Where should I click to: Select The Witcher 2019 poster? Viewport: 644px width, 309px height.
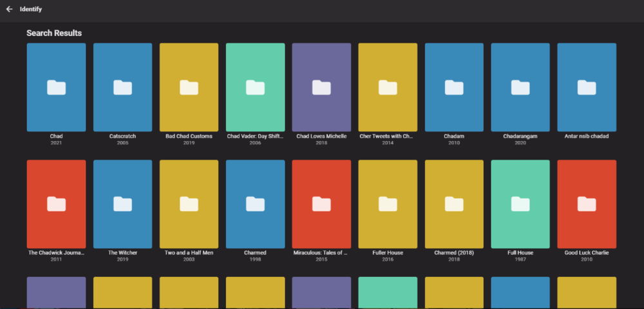pyautogui.click(x=122, y=204)
